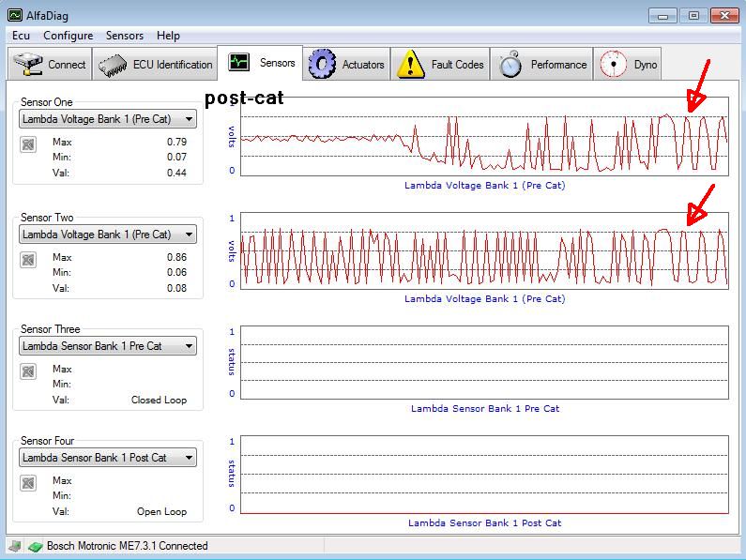Image resolution: width=746 pixels, height=560 pixels.
Task: Open the Sensor Two selection dropdown
Action: pyautogui.click(x=189, y=235)
